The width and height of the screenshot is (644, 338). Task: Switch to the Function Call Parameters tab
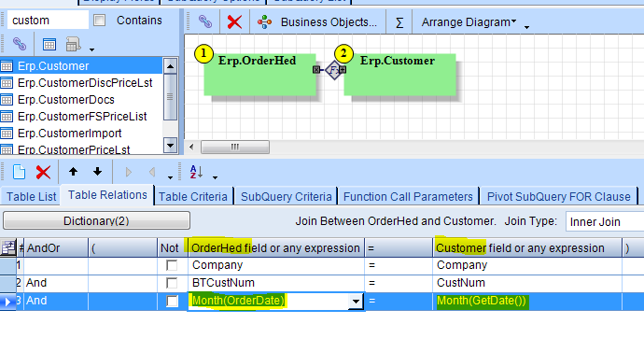[x=408, y=197]
